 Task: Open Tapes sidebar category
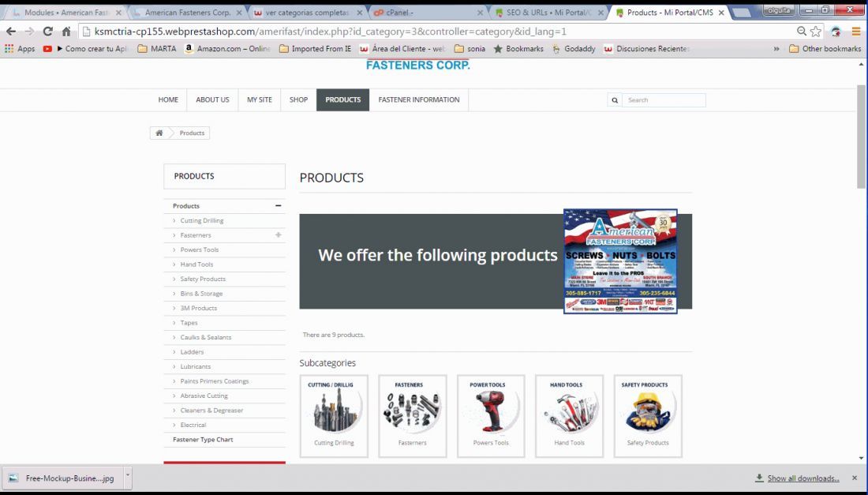point(189,323)
